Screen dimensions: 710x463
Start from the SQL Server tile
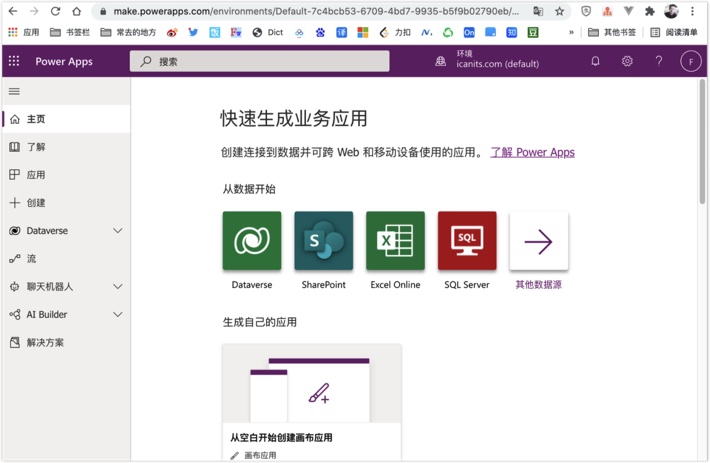[467, 241]
